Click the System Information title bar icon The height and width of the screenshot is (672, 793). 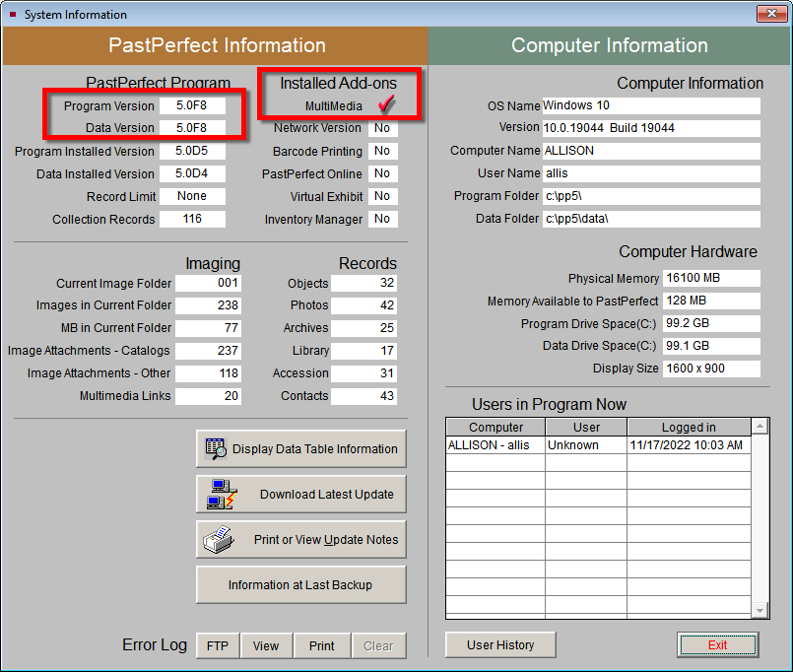12,15
